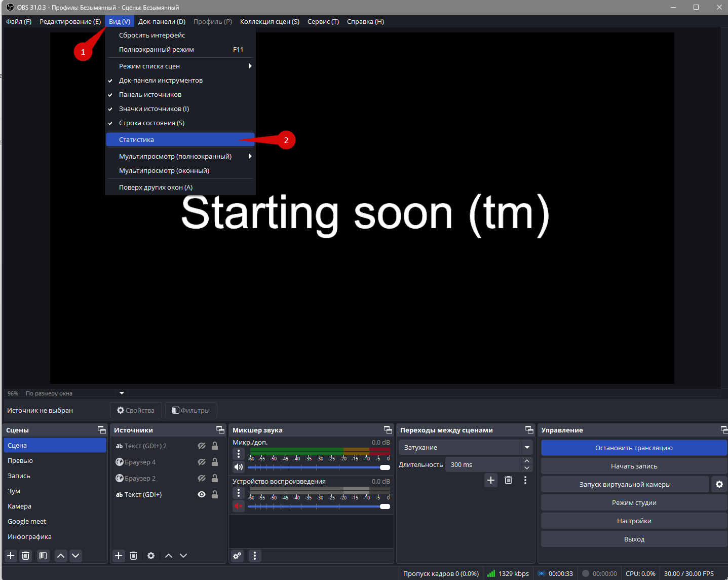Open the По размеру окна preview scale dropdown
Viewport: 728px width, 580px height.
(122, 393)
